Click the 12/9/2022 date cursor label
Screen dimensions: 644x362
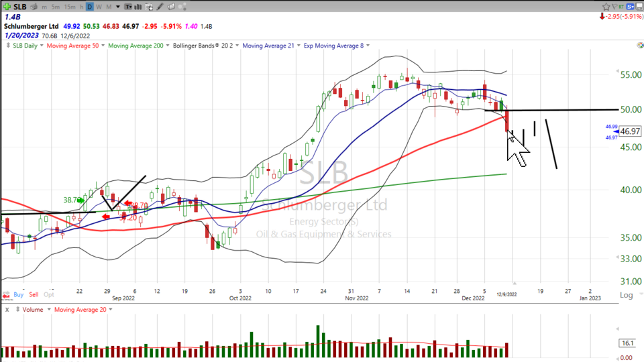point(507,294)
